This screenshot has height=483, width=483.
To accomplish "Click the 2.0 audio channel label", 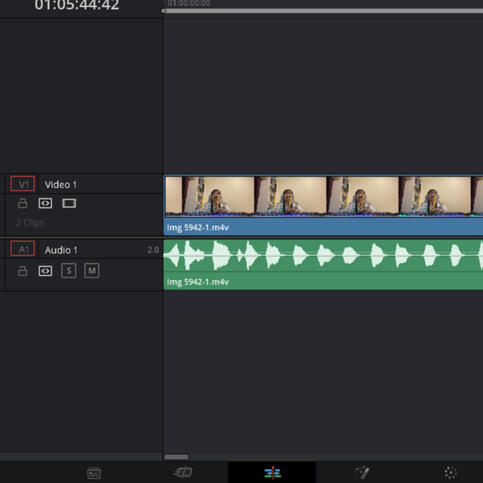I will pyautogui.click(x=153, y=250).
